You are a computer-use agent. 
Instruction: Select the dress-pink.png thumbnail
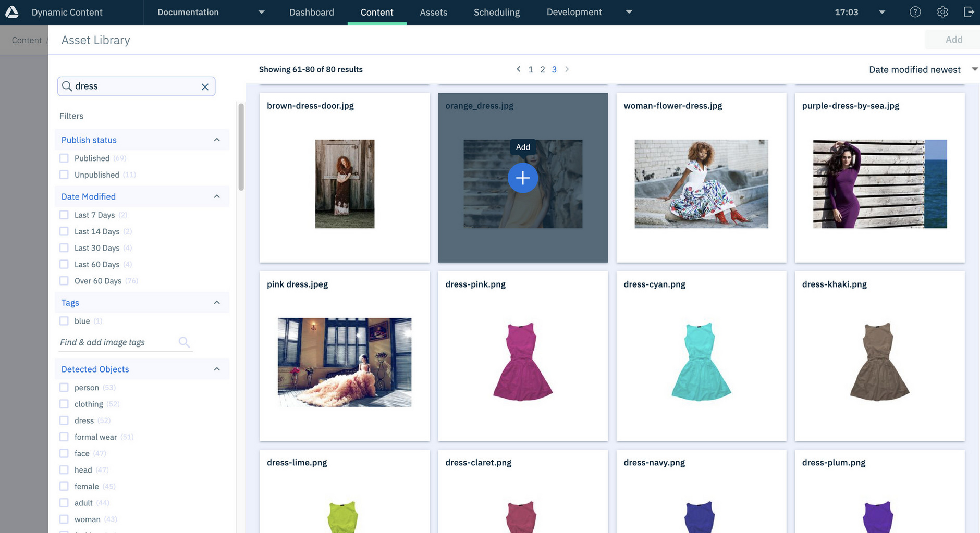(523, 362)
